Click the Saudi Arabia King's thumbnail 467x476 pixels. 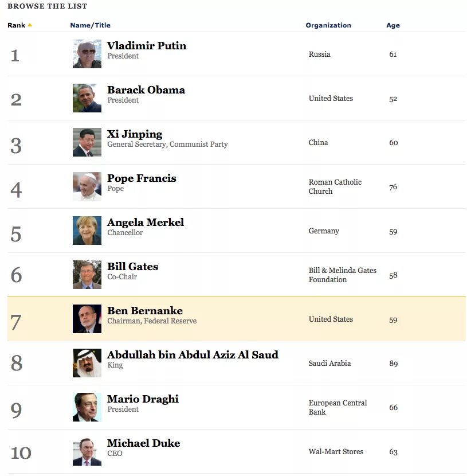coord(87,363)
